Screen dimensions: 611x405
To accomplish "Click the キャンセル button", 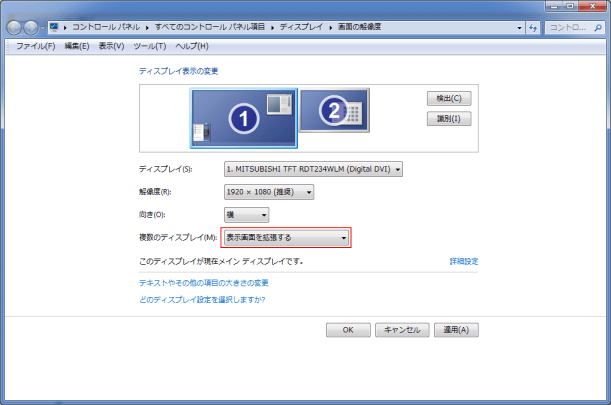I will [x=402, y=330].
